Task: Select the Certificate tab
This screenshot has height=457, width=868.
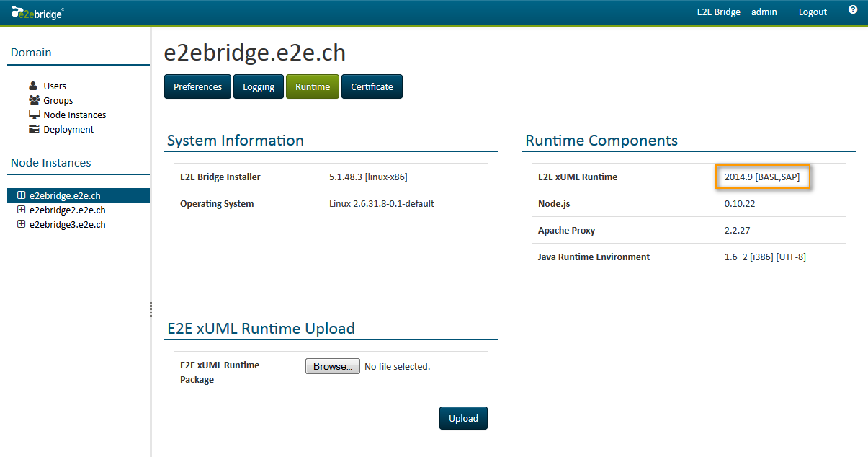Action: [x=372, y=86]
